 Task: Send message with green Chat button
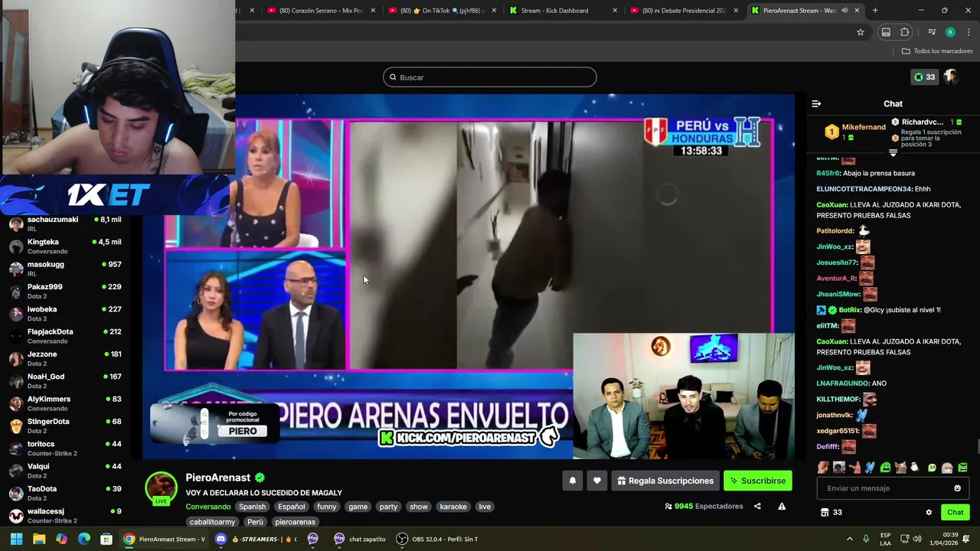click(955, 513)
